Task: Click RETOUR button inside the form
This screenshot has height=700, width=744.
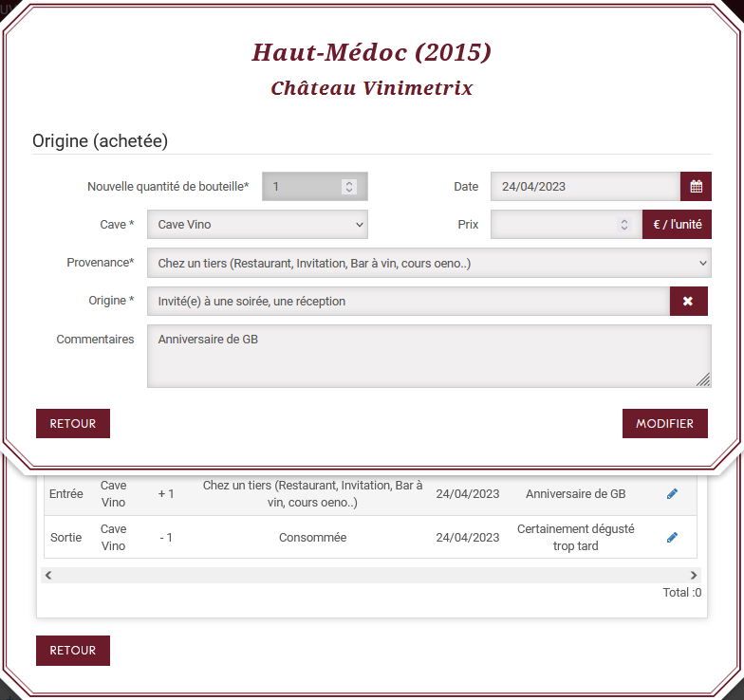Action: point(73,424)
